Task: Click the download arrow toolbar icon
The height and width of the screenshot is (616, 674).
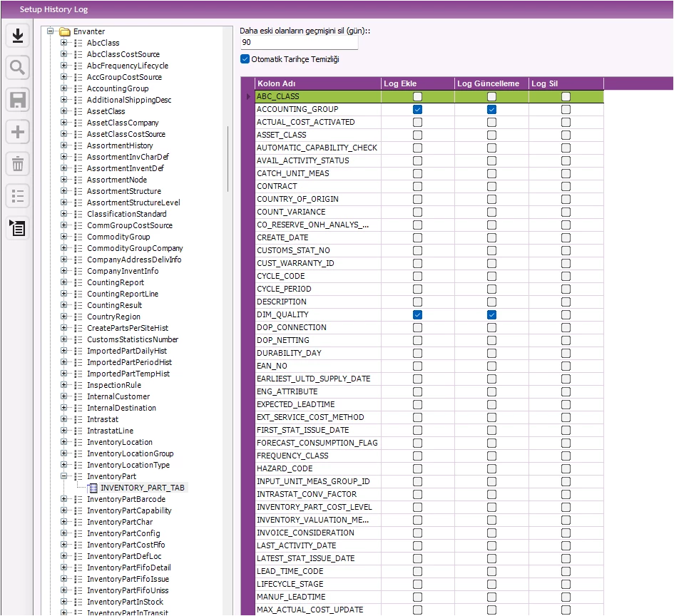Action: 18,36
